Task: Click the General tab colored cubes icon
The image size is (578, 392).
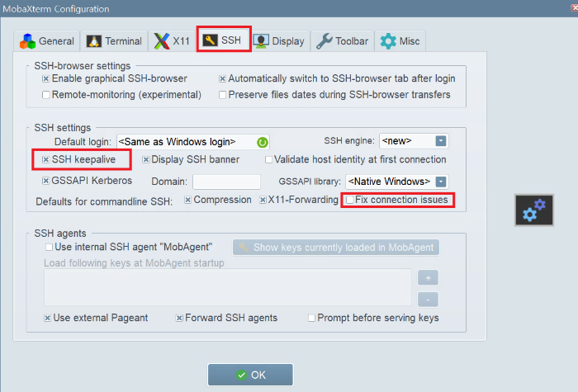Action: (27, 41)
